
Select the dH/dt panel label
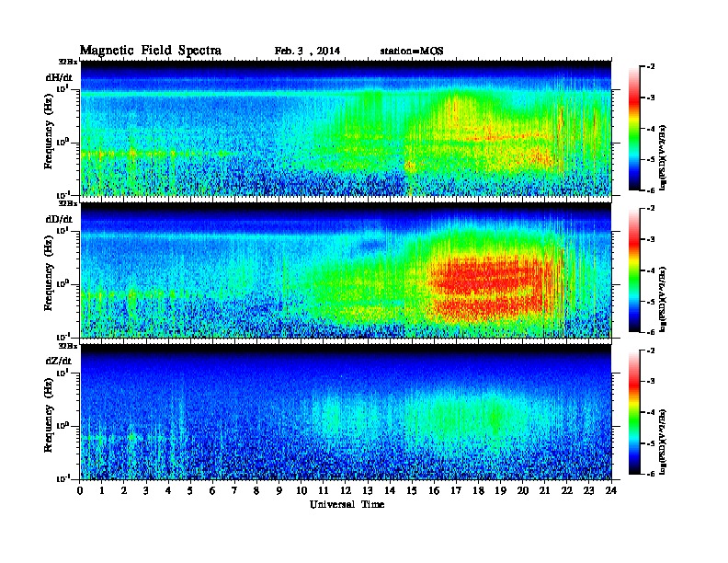tap(59, 77)
